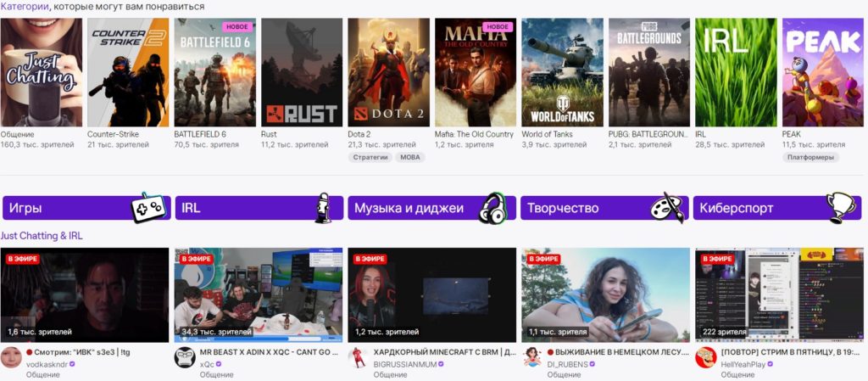
Task: Select the Rust cover art
Action: pos(302,72)
